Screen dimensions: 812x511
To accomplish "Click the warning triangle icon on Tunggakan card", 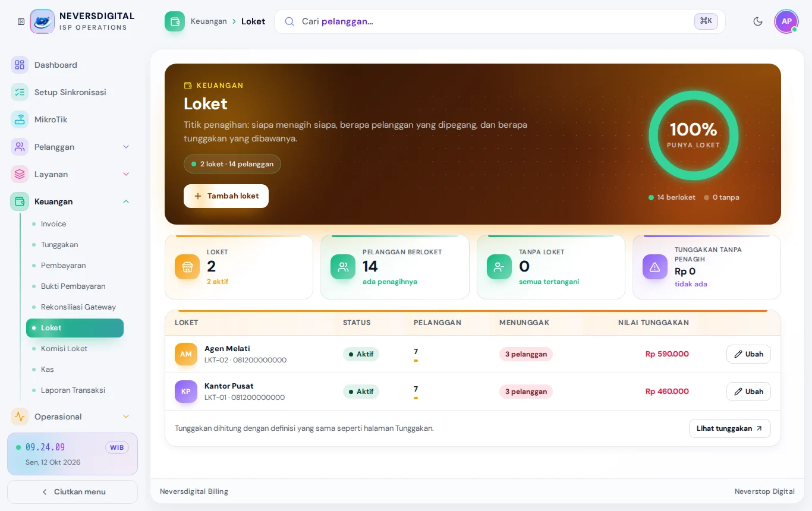I will (655, 267).
